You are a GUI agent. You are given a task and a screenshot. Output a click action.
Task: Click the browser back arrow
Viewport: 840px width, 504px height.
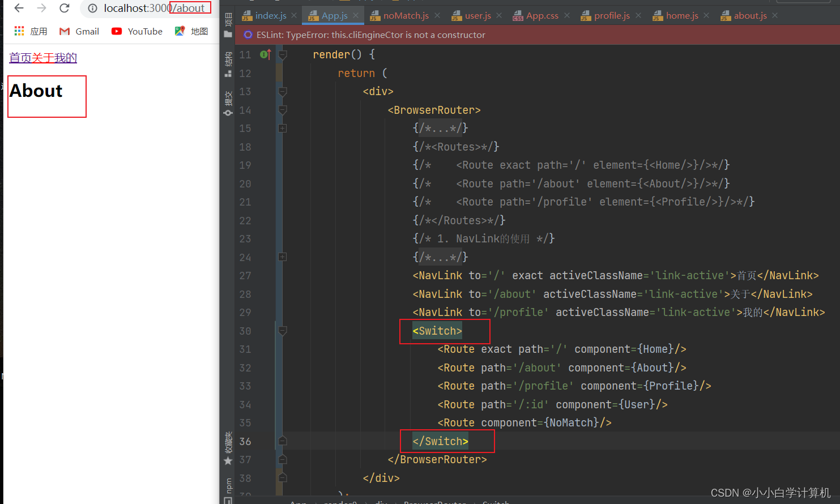[18, 8]
